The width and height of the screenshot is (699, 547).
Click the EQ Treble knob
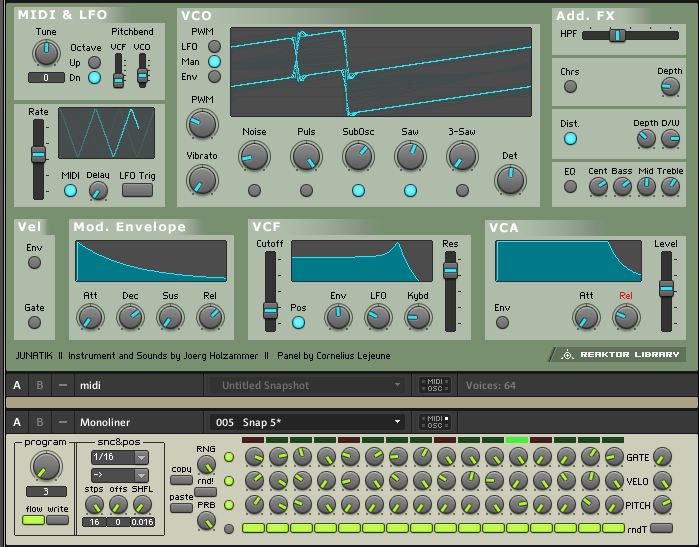point(670,187)
